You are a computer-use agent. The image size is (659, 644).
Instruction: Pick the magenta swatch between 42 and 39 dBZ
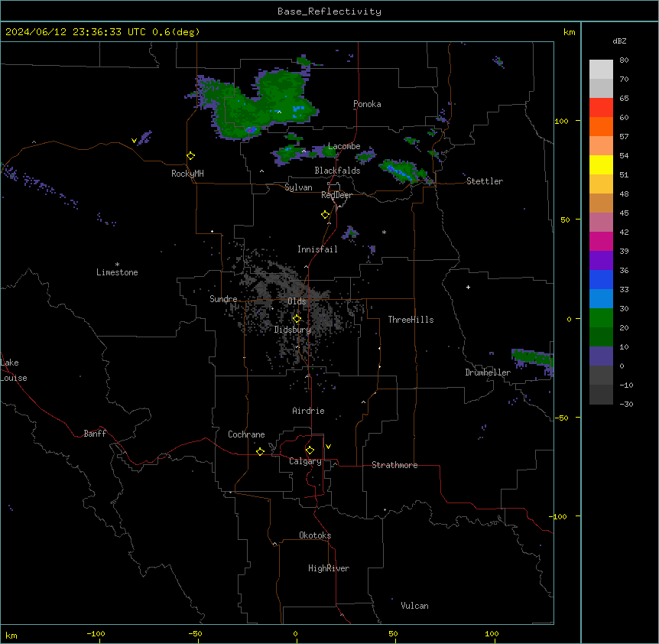(601, 241)
